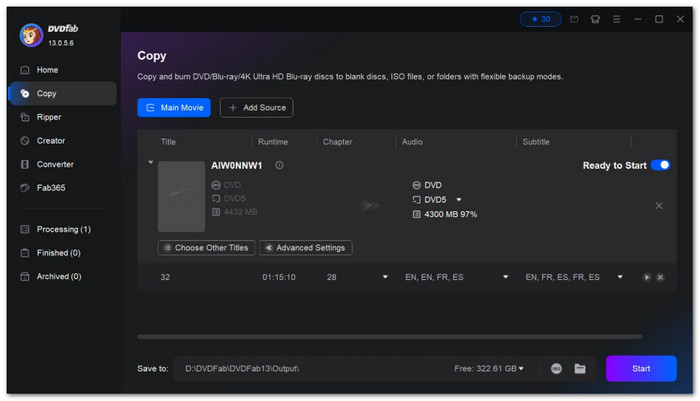
Task: Click the horizontal scrollbar under title list
Action: [x=390, y=337]
